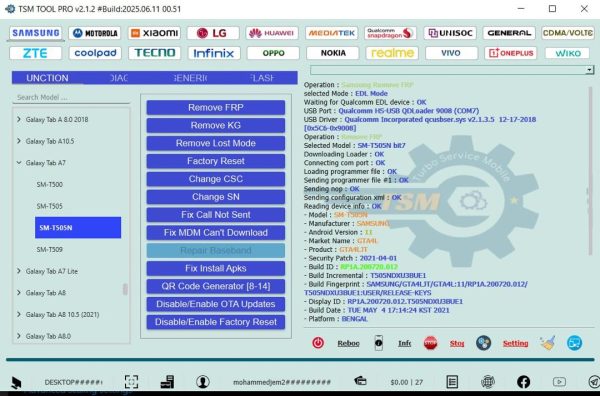Select the Xiaomi brand logo
This screenshot has height=396, width=600.
pyautogui.click(x=155, y=33)
